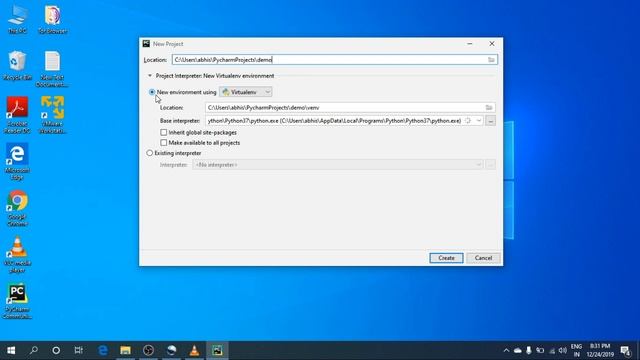Viewport: 640px width, 360px height.
Task: Open VLC media player desktop shortcut
Action: tap(18, 255)
